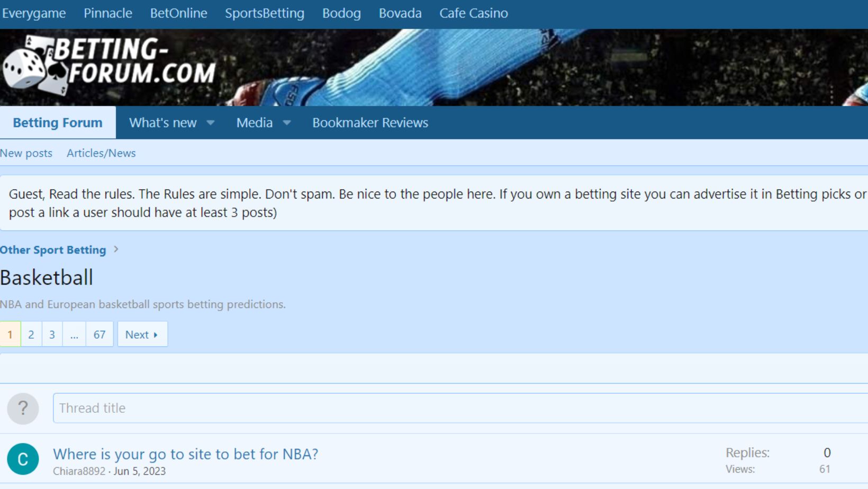Open Bookmaker Reviews in the navigation
This screenshot has height=489, width=868.
[370, 123]
